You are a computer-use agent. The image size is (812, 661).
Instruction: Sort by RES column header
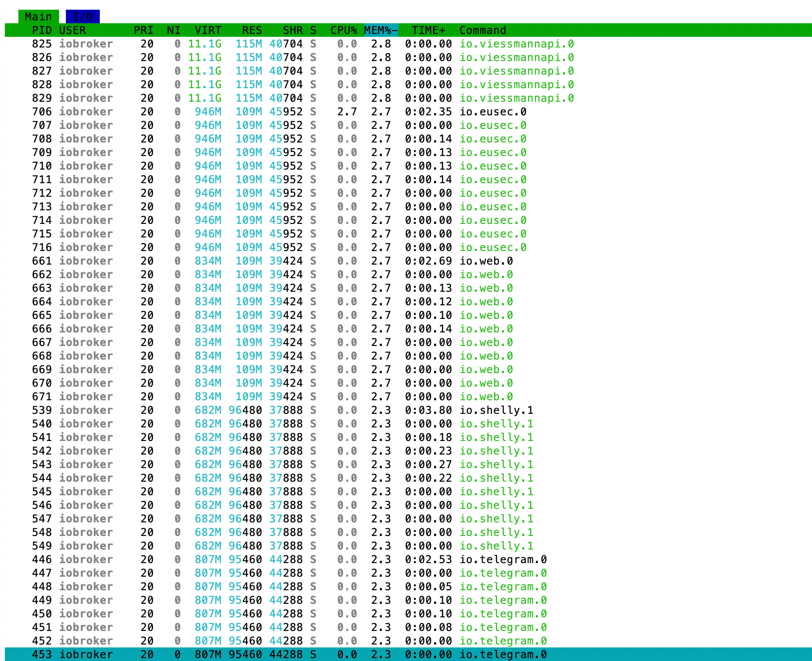pos(252,30)
